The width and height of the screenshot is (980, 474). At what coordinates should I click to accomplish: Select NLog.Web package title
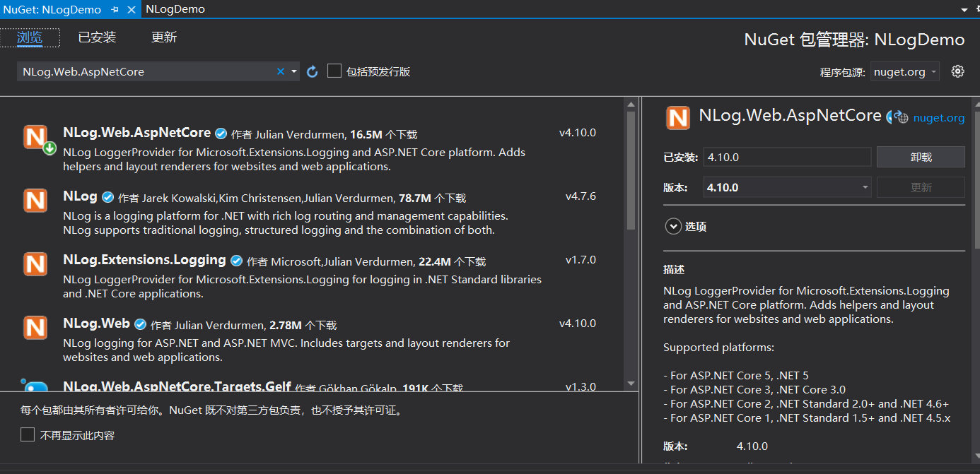pos(96,323)
